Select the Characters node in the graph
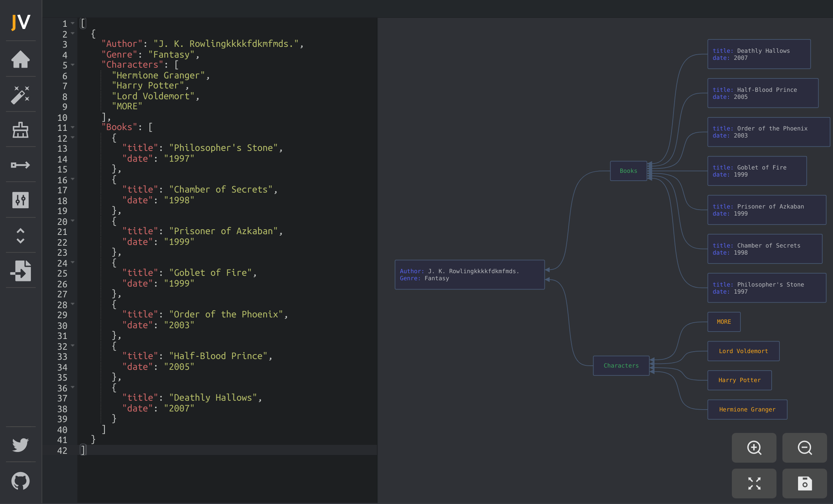This screenshot has width=833, height=504. coord(621,366)
